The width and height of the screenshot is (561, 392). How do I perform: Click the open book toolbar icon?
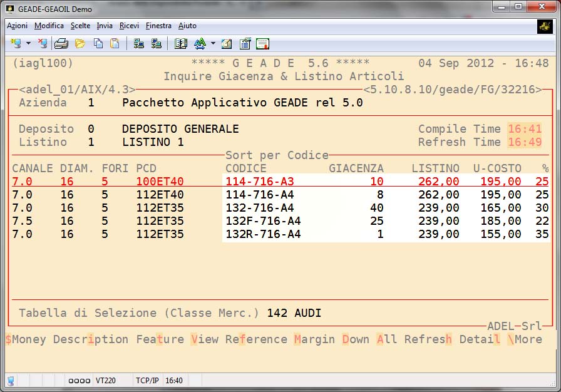pyautogui.click(x=181, y=43)
